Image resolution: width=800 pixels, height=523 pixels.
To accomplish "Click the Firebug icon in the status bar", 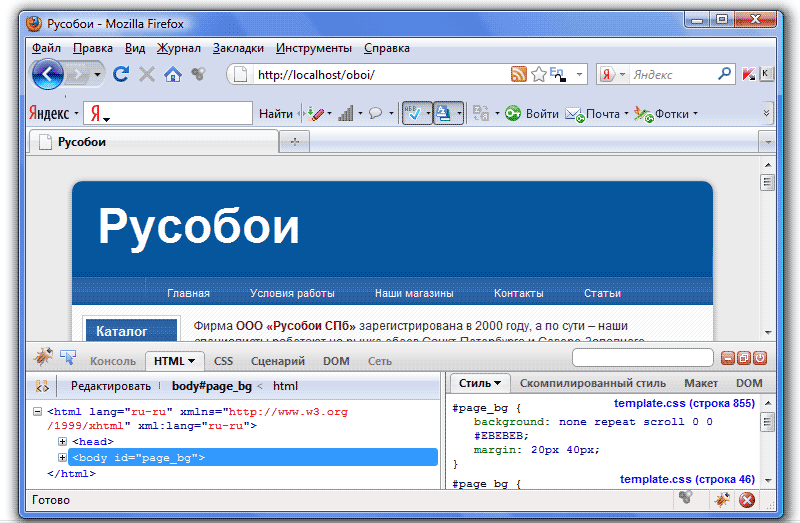I will pos(686,498).
